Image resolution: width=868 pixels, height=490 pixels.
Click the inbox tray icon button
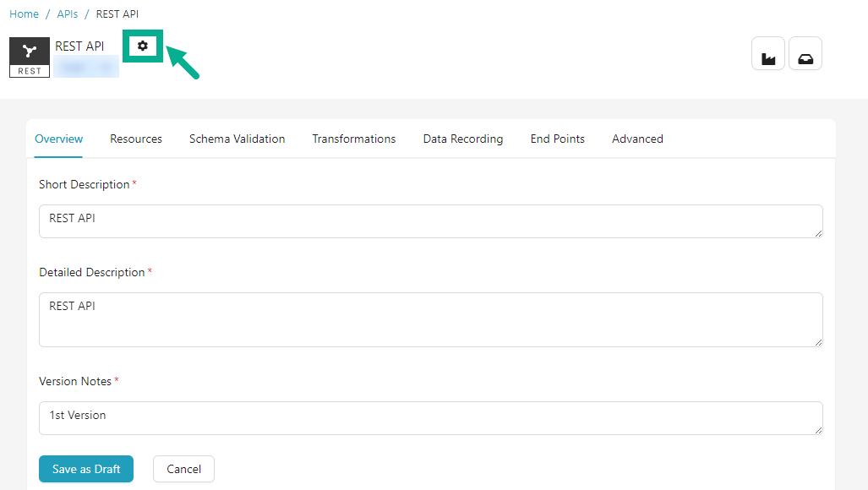click(805, 53)
